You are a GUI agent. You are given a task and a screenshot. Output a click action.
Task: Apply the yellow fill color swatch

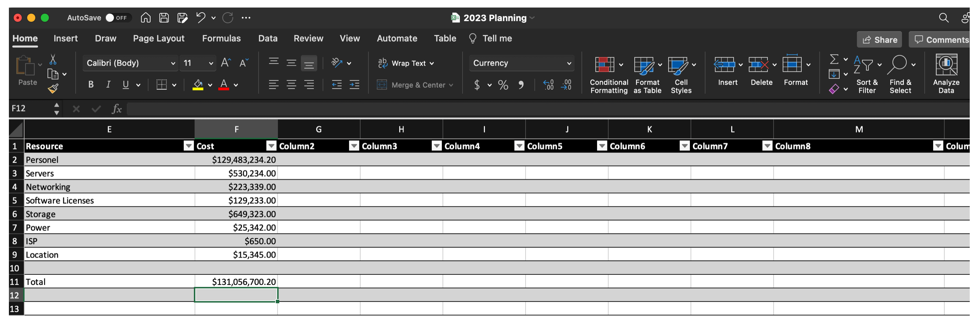(x=198, y=85)
